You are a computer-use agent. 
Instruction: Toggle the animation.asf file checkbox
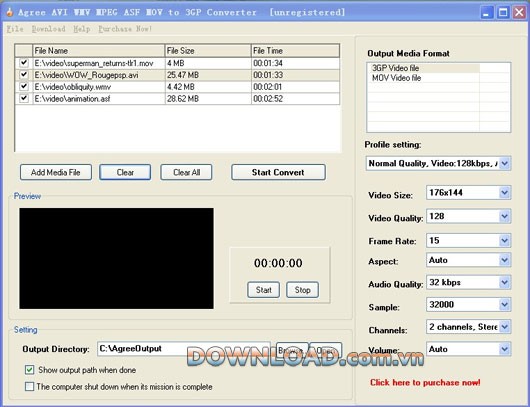click(24, 98)
